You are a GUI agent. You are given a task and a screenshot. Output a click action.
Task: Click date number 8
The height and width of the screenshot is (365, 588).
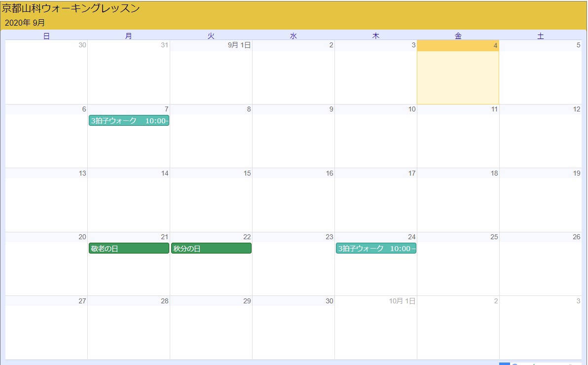[249, 109]
